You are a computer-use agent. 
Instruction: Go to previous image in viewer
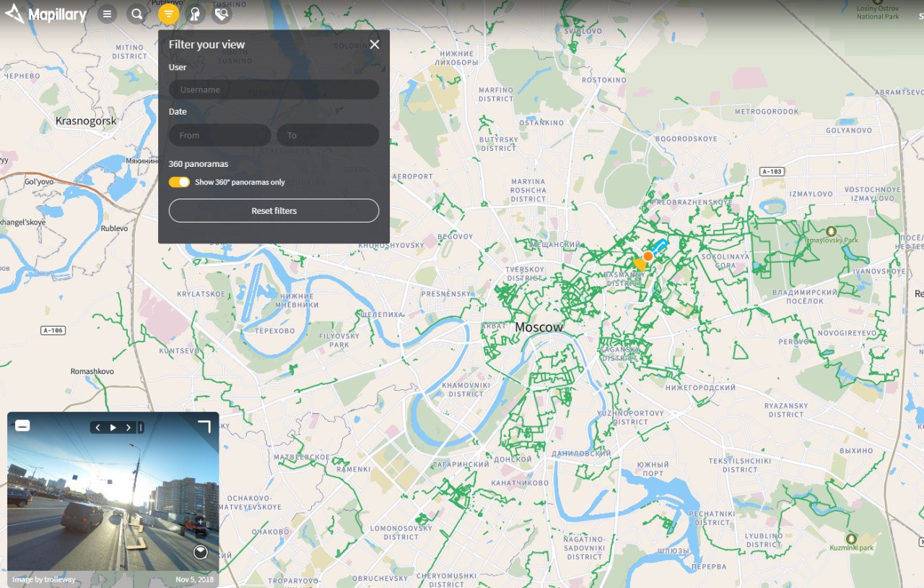98,428
